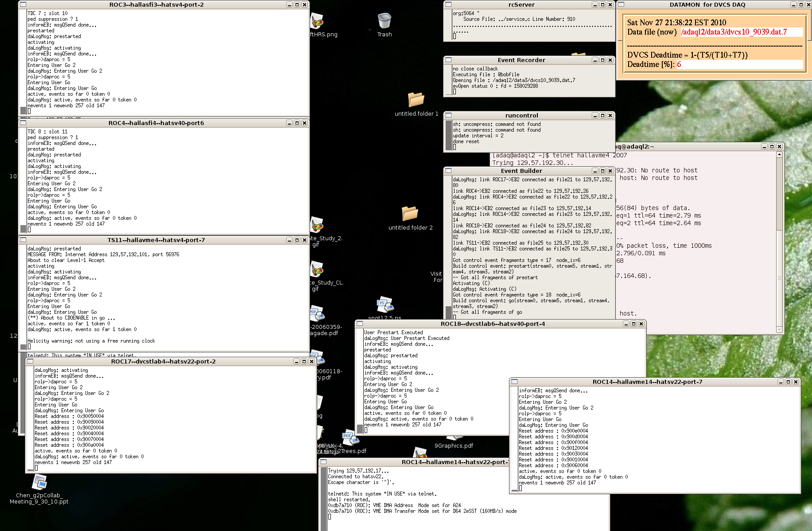The image size is (812, 531).
Task: Select the te_Study_CL.gif image icon
Action: pyautogui.click(x=317, y=269)
